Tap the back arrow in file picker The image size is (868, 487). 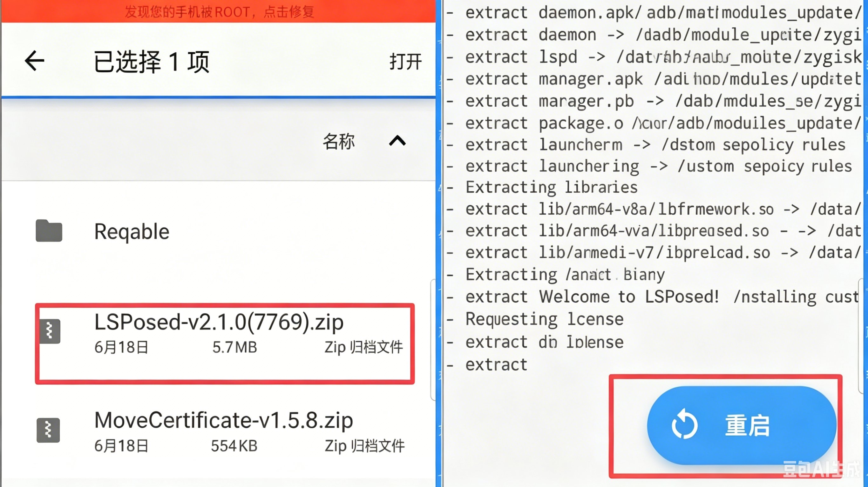pos(34,61)
